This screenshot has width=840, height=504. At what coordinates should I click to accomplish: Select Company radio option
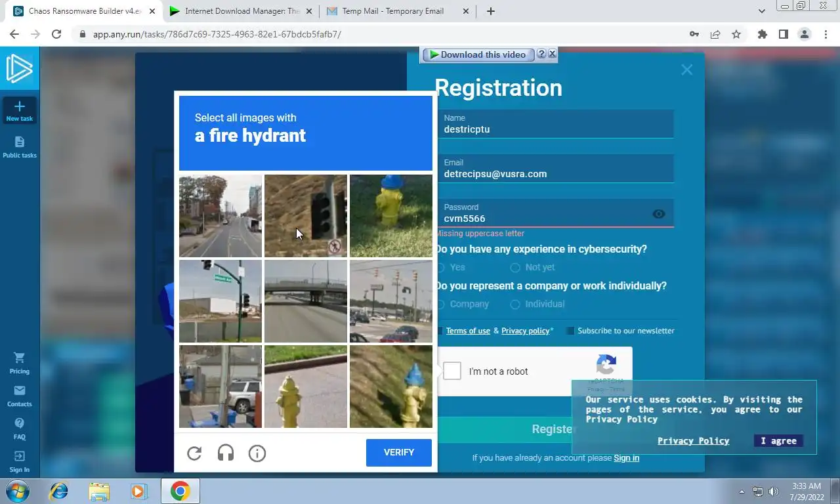[x=441, y=304]
